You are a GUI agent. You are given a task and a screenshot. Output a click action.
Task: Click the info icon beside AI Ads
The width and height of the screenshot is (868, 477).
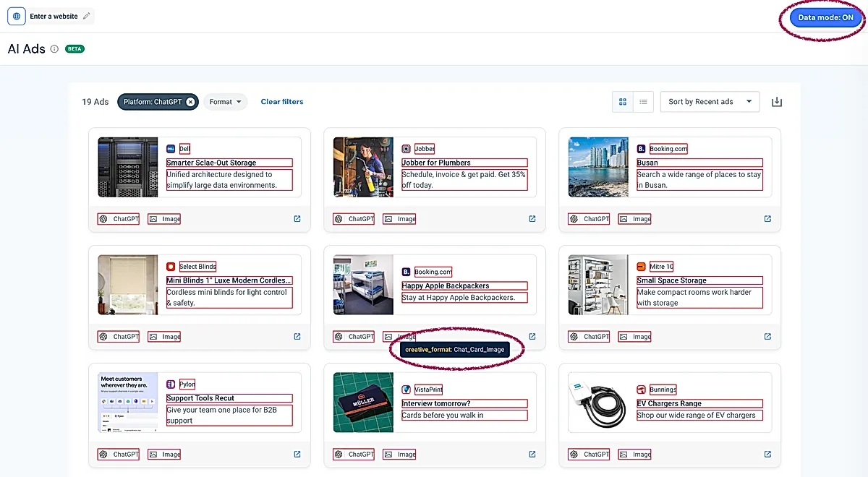(x=54, y=49)
